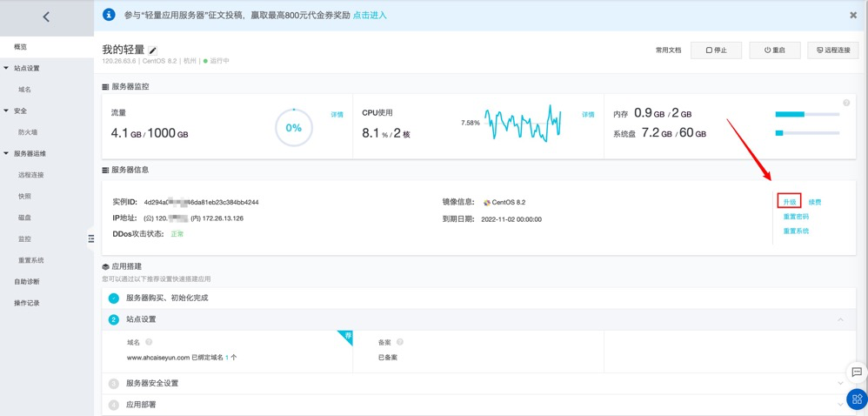Screen dimensions: 868x416
Task: Open 操作记录 in the sidebar
Action: [27, 303]
